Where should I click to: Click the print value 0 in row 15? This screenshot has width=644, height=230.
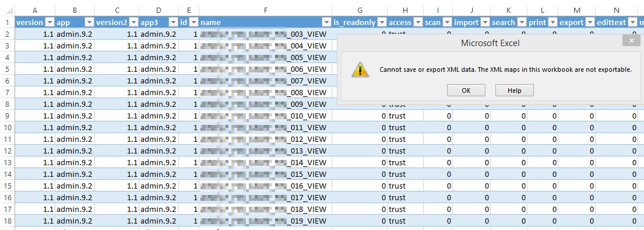[543, 186]
